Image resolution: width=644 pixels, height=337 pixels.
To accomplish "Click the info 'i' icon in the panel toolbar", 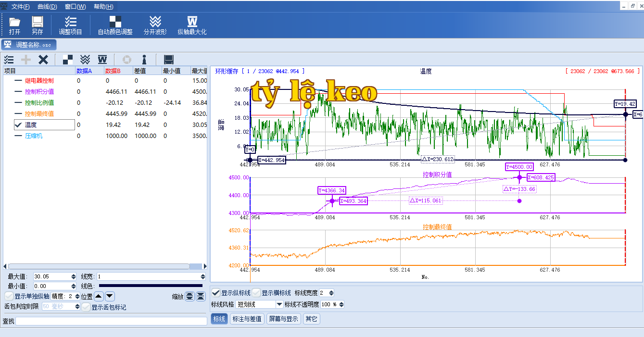I will coord(144,60).
